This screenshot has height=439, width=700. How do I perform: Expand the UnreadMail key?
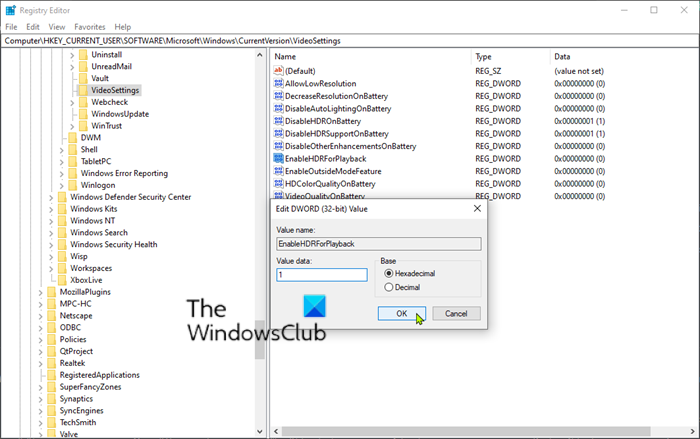click(72, 67)
